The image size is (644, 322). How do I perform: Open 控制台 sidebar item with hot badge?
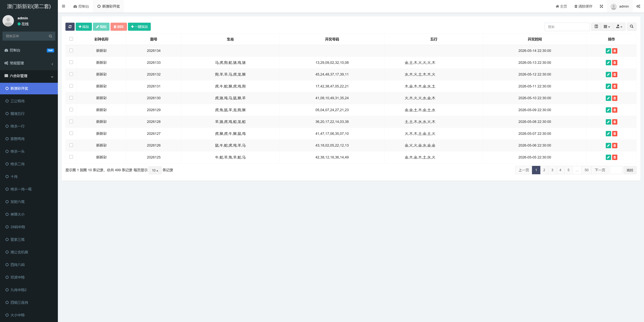pos(29,50)
